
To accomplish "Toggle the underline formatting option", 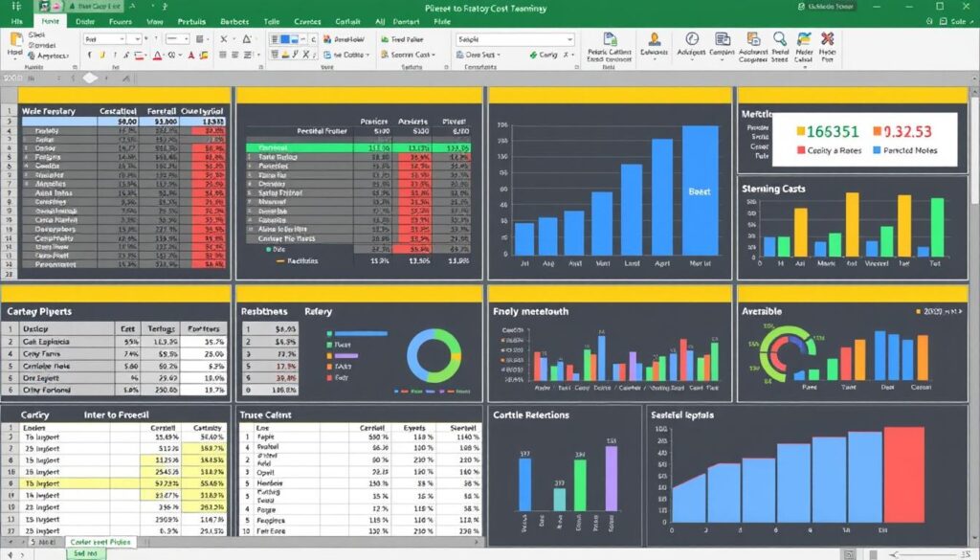I will (115, 55).
